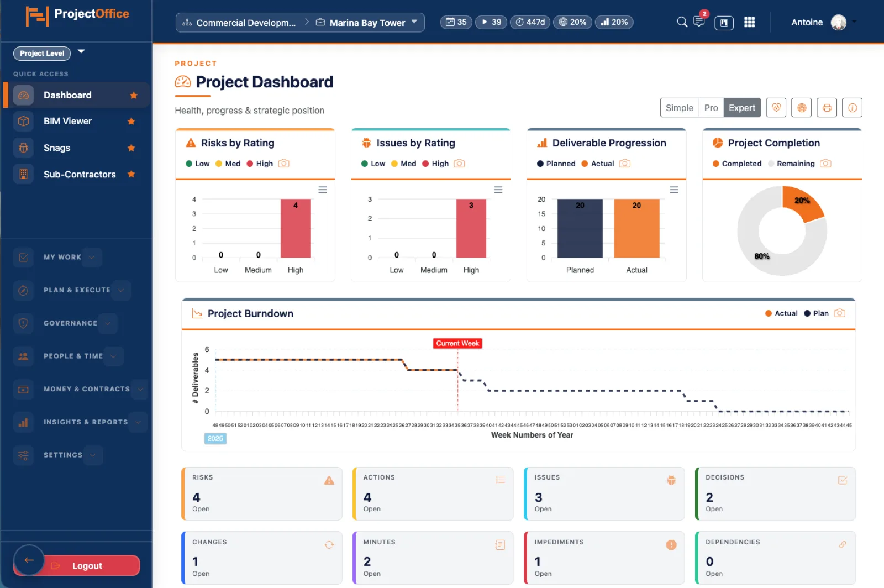Open the Risks 4 Open card
The width and height of the screenshot is (884, 588).
[x=261, y=494]
